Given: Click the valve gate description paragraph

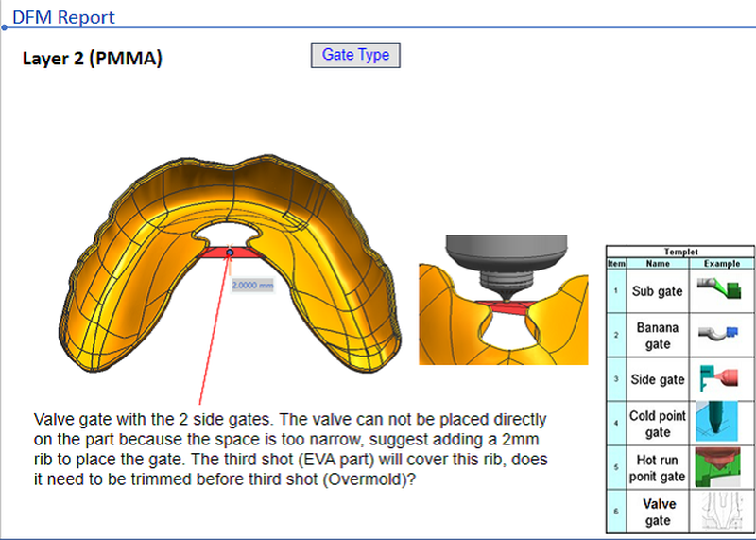Looking at the screenshot, I should click(289, 449).
